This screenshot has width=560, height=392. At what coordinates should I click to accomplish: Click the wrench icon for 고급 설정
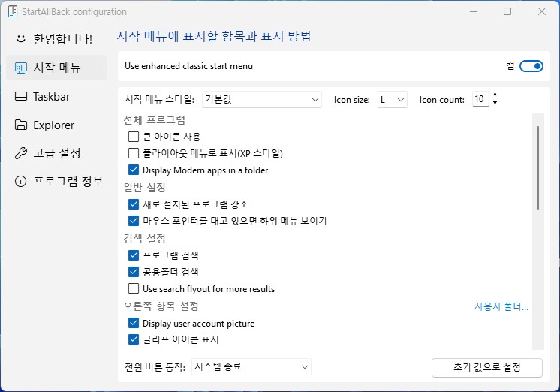pyautogui.click(x=21, y=153)
